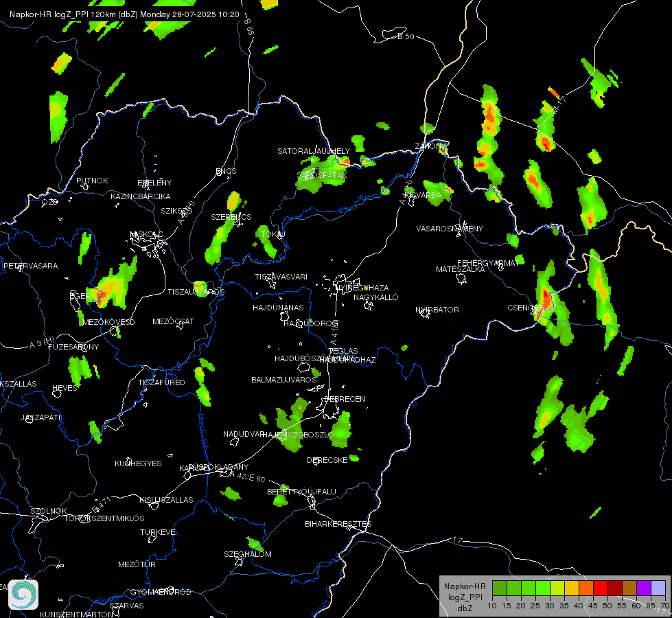Click the BERETTYOUJFALU town label
The height and width of the screenshot is (618, 672).
[302, 492]
